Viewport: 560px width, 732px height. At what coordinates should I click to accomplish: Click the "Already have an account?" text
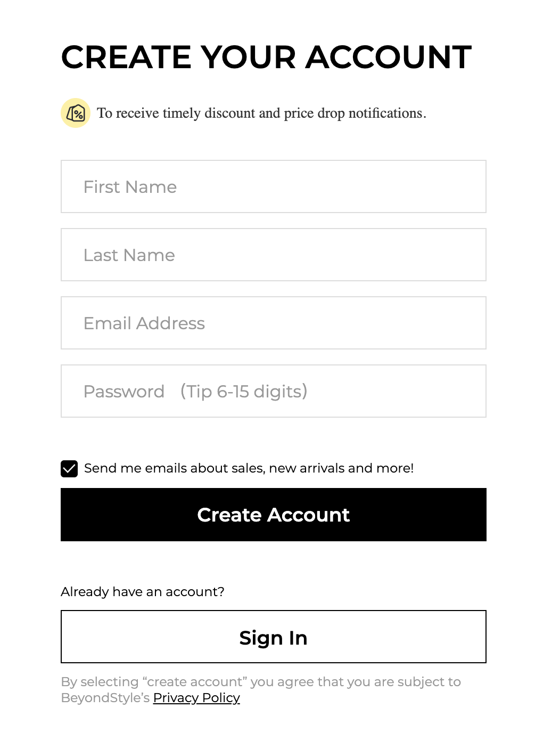[x=143, y=592]
